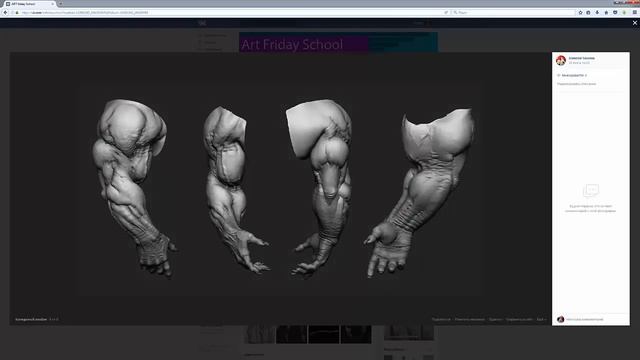Click the reader view icon in address bar
The width and height of the screenshot is (640, 360).
click(x=446, y=13)
